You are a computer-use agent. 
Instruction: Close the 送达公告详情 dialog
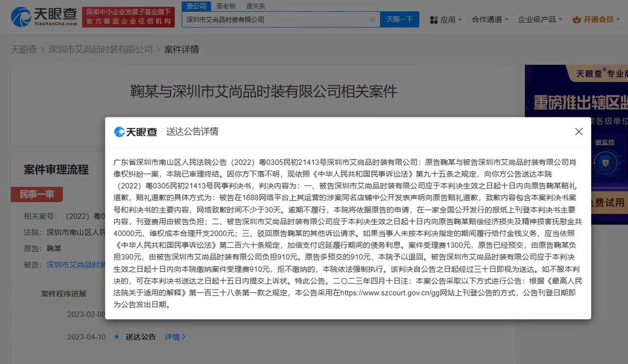click(578, 132)
